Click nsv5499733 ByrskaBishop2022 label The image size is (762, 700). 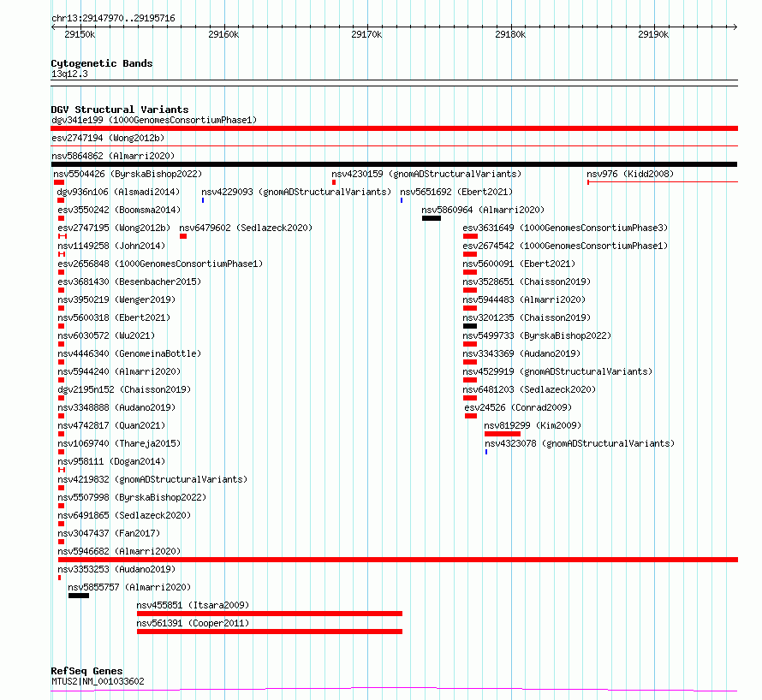(x=537, y=335)
